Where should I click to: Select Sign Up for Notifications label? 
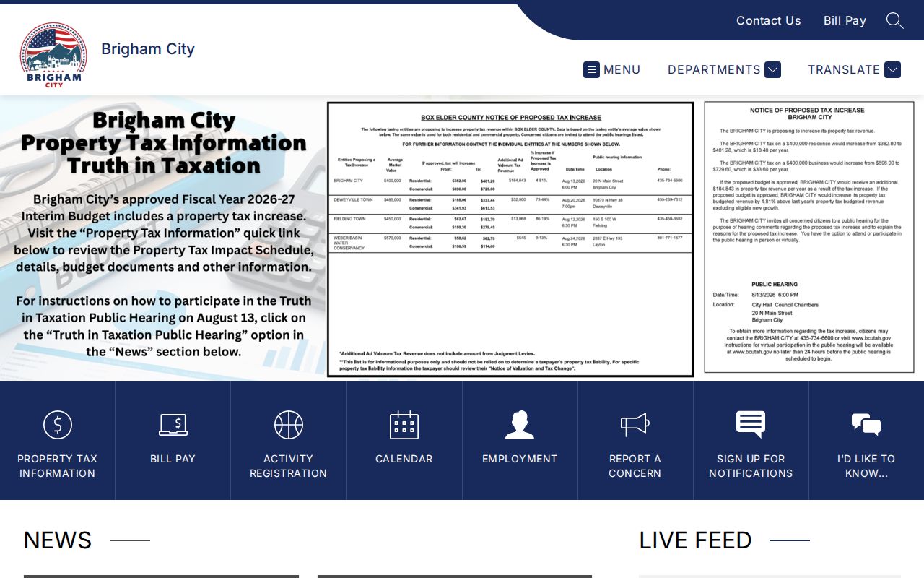[x=751, y=466]
